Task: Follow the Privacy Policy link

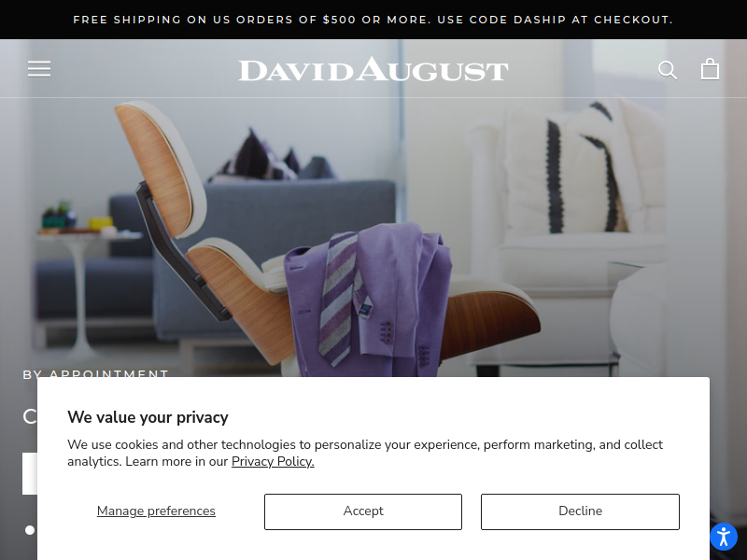Action: [x=273, y=461]
